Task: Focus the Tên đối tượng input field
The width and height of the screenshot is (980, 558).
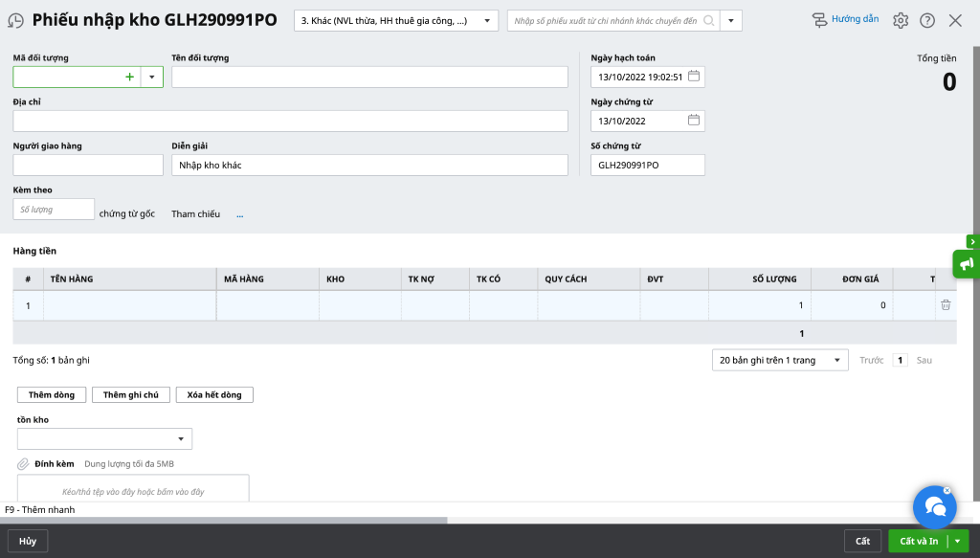Action: tap(370, 77)
